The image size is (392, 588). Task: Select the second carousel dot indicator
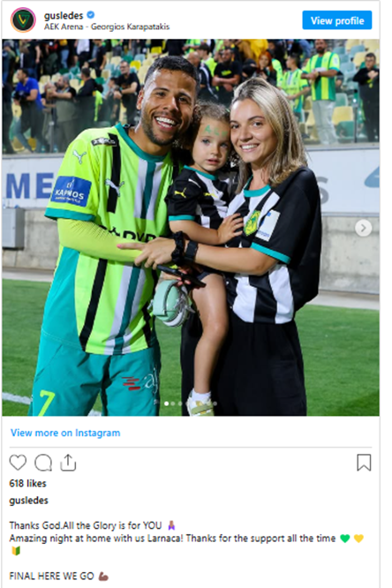tap(173, 403)
